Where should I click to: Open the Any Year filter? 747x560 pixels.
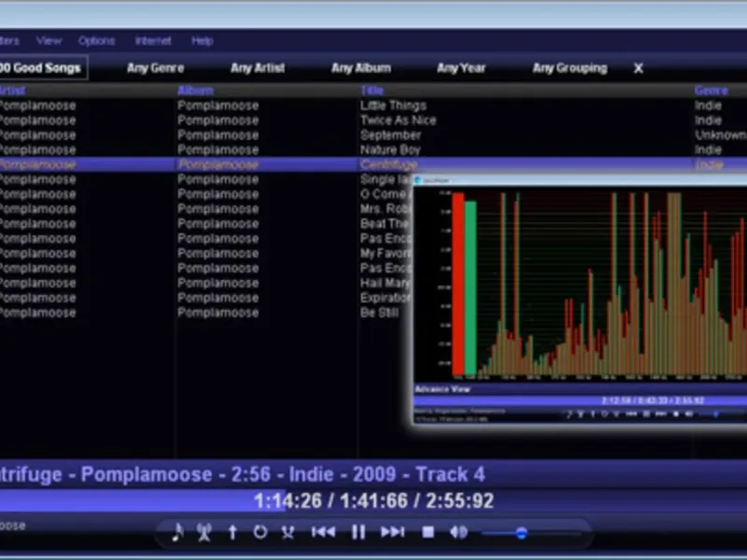click(x=461, y=68)
